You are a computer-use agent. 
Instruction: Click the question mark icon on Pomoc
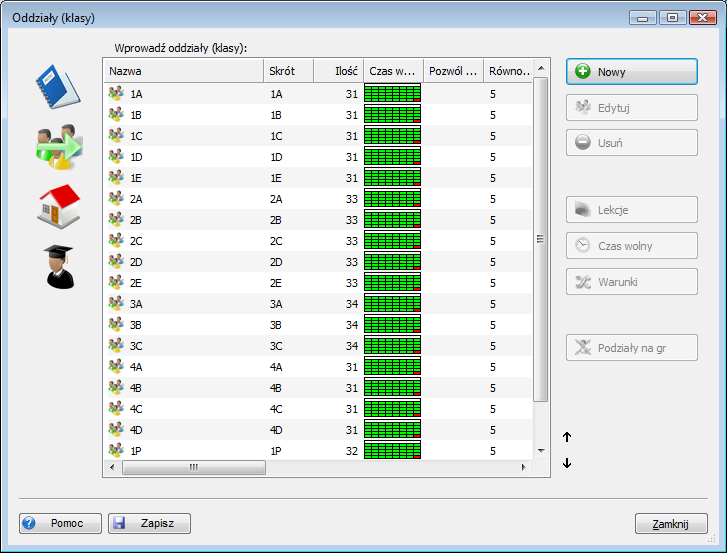point(29,523)
